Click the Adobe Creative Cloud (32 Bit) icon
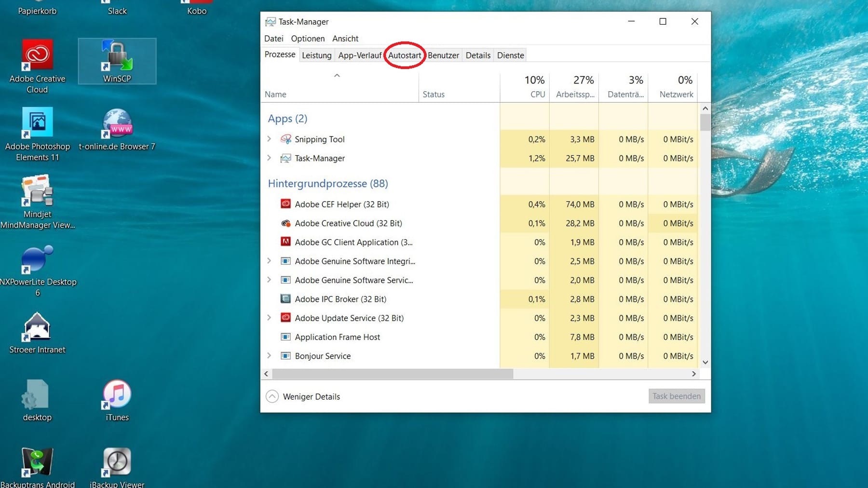 [286, 223]
